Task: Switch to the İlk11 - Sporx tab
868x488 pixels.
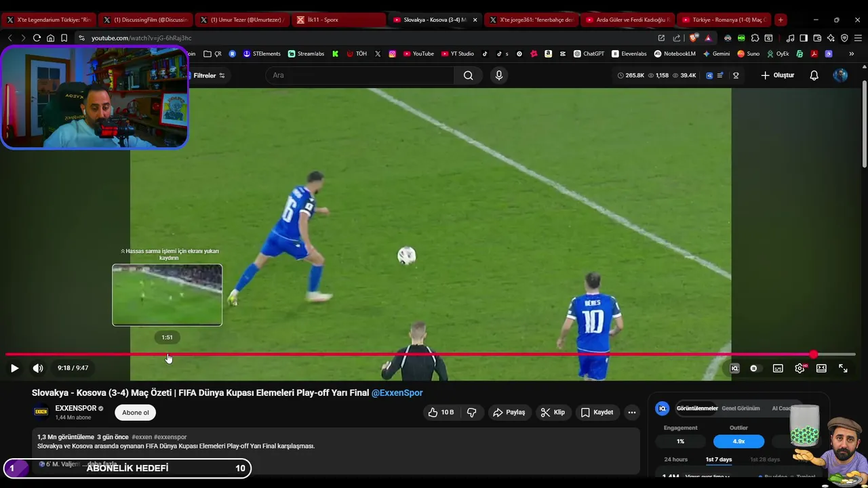Action: click(x=339, y=20)
